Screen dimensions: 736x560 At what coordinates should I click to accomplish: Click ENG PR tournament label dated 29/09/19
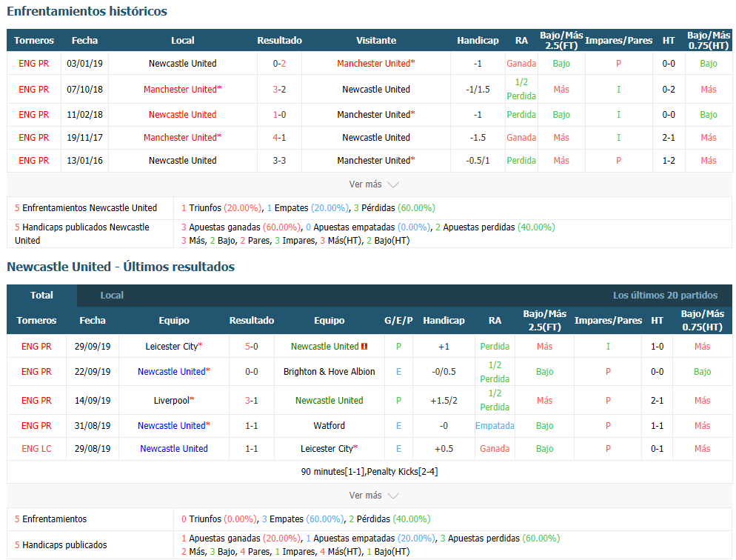[x=36, y=347]
